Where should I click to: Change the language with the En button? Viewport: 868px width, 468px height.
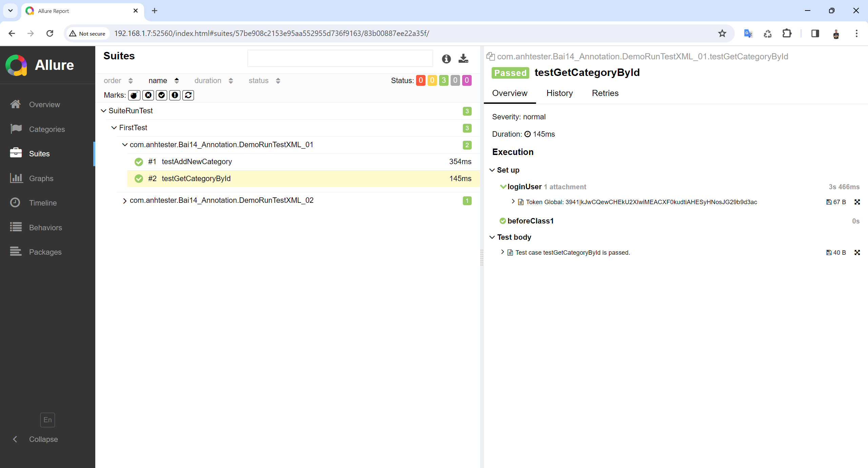pyautogui.click(x=47, y=420)
